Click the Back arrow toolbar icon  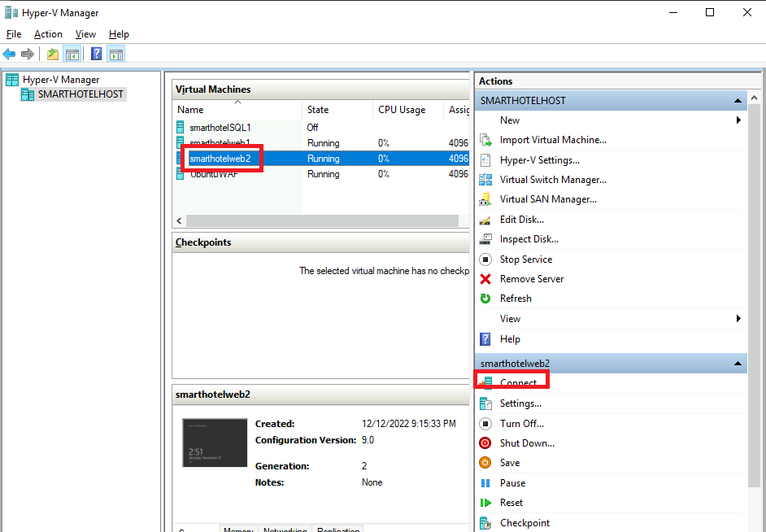click(9, 54)
